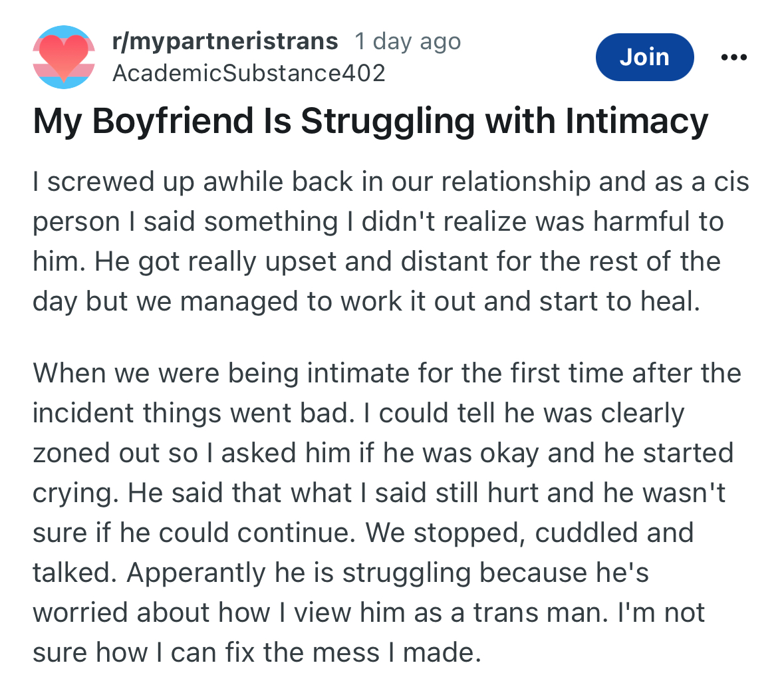The height and width of the screenshot is (693, 784).
Task: Click the '1 day ago' timestamp
Action: click(408, 41)
